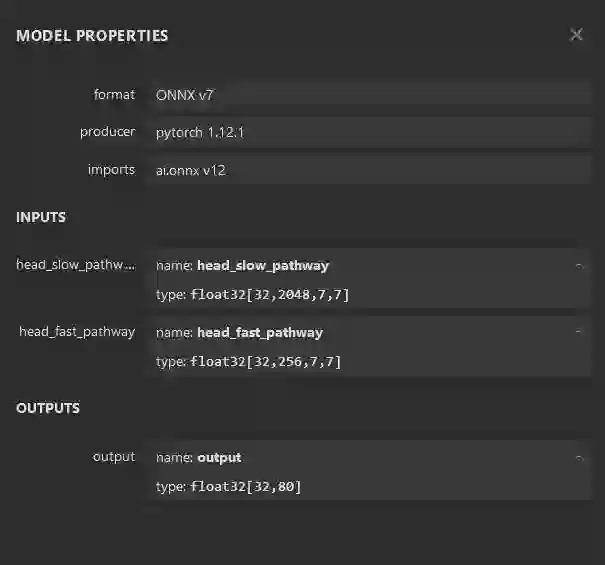Image resolution: width=605 pixels, height=565 pixels.
Task: Click the truncated head_slow_pathw... input label
Action: coord(75,265)
